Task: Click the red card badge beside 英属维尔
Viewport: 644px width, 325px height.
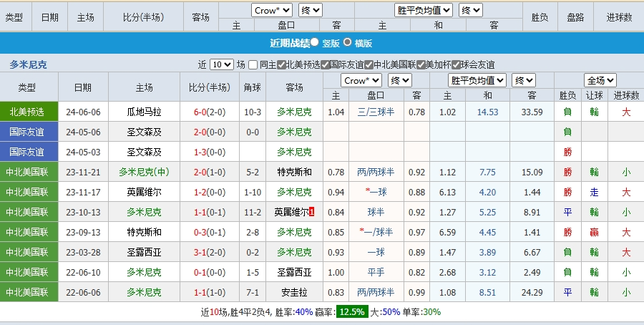Action: [311, 213]
